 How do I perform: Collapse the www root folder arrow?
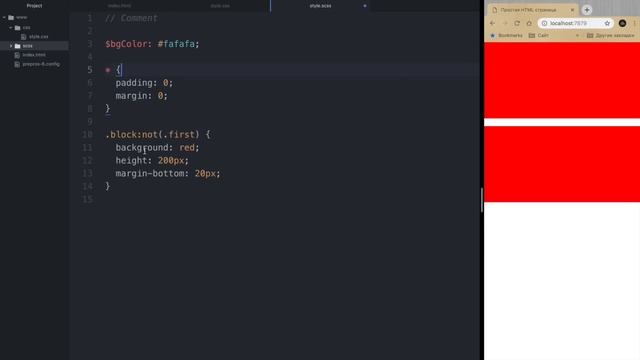4,18
